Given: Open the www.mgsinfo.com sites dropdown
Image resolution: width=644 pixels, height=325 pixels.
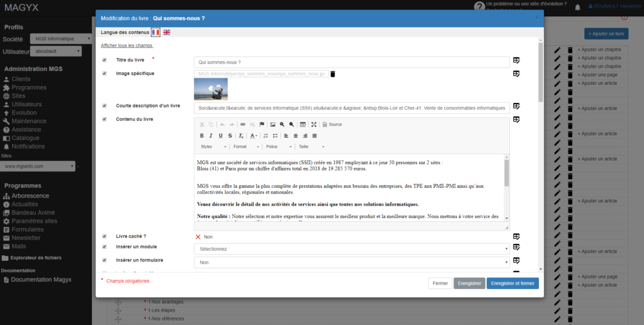Looking at the screenshot, I should coord(38,166).
